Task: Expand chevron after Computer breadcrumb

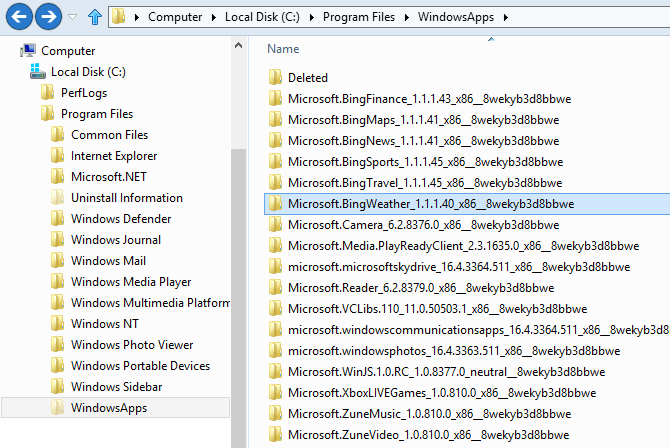Action: click(214, 18)
